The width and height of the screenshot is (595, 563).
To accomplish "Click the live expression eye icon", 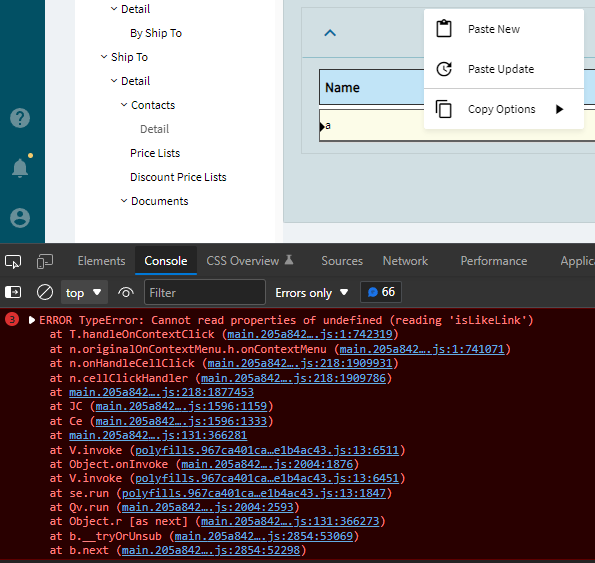I will 126,293.
